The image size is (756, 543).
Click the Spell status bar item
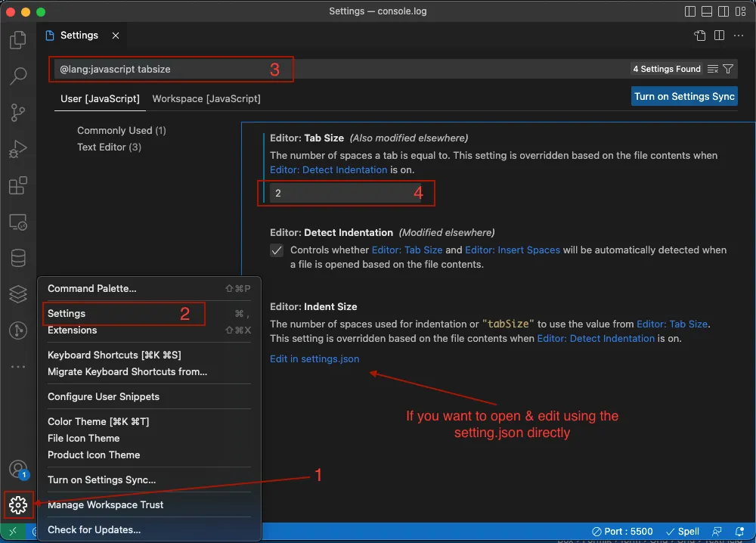(x=682, y=532)
